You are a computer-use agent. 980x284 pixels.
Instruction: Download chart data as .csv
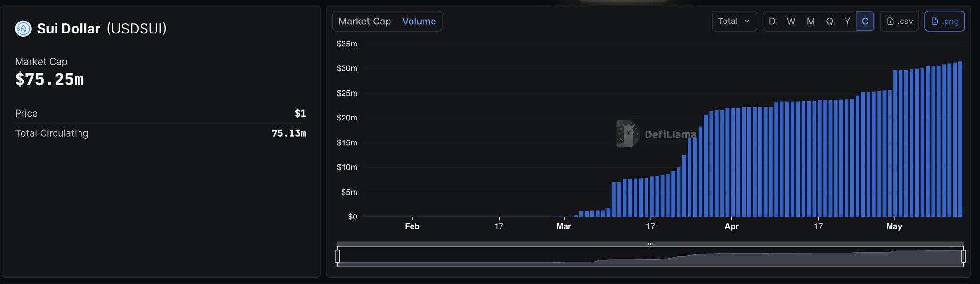click(x=899, y=21)
